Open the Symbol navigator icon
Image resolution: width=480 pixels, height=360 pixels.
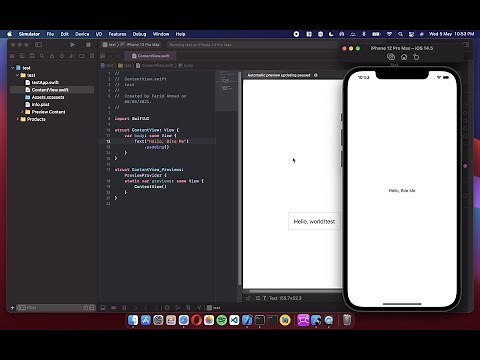click(32, 56)
